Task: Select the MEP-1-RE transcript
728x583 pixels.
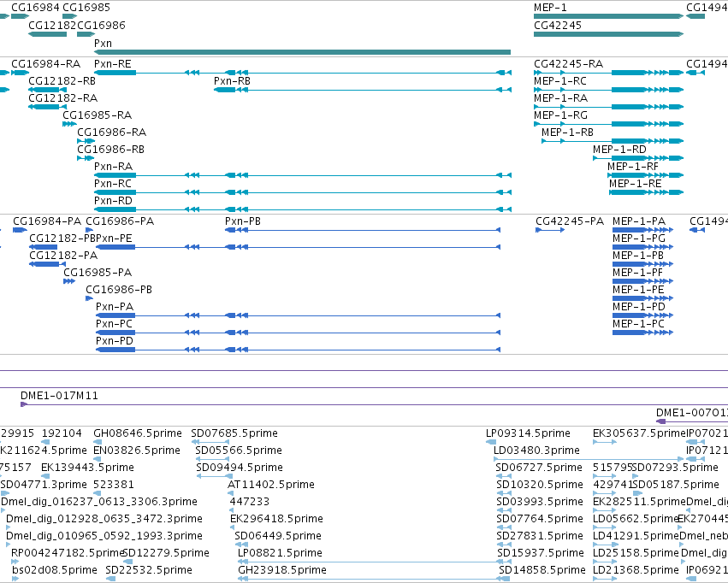Action: (646, 192)
